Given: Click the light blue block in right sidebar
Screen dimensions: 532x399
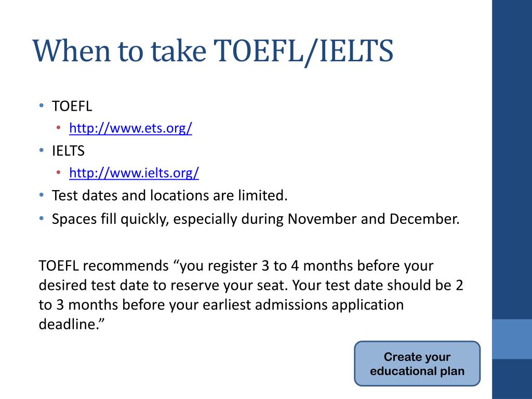Looking at the screenshot, I should [512, 339].
